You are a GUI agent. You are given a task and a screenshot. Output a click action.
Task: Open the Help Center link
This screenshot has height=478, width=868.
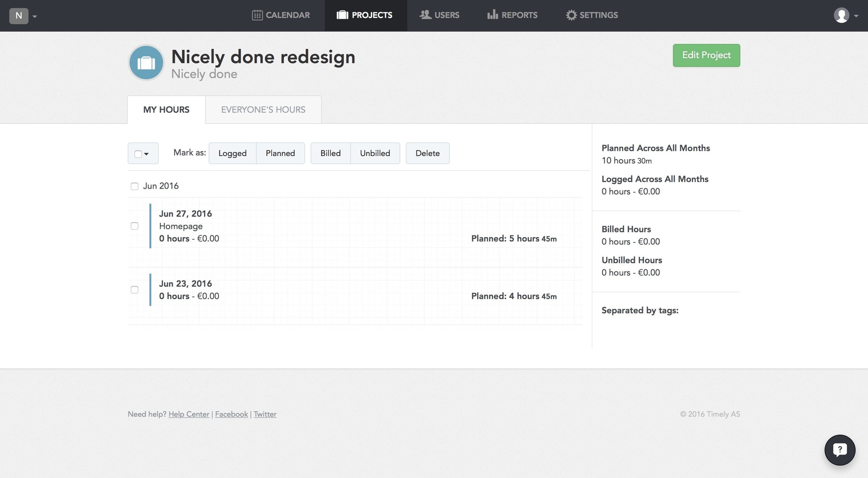[189, 414]
